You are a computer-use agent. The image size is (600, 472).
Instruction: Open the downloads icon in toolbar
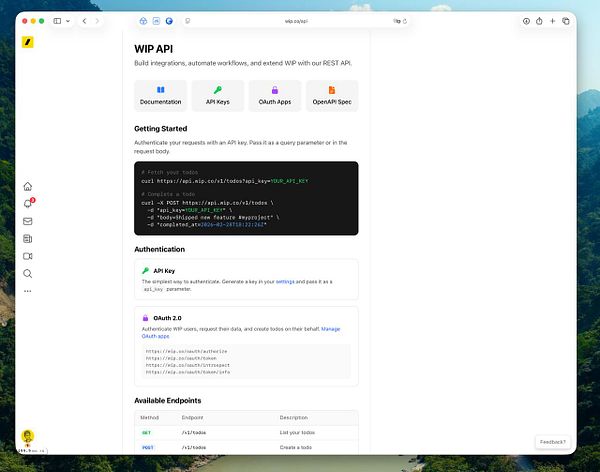click(527, 21)
